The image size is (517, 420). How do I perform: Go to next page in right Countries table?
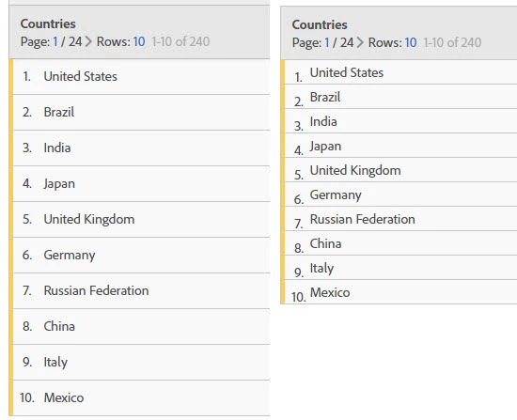[360, 42]
